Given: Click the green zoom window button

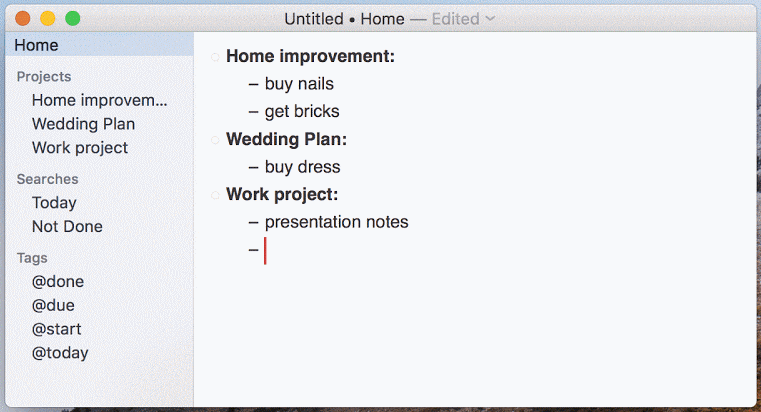Looking at the screenshot, I should coord(73,18).
